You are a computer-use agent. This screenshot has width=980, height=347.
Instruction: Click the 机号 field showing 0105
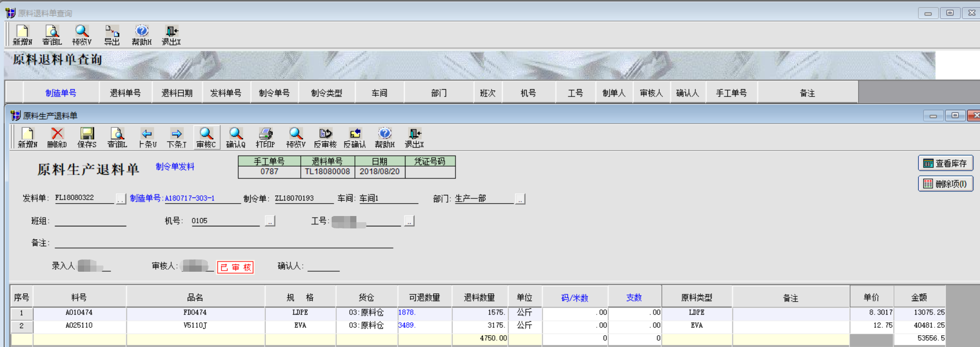click(225, 221)
